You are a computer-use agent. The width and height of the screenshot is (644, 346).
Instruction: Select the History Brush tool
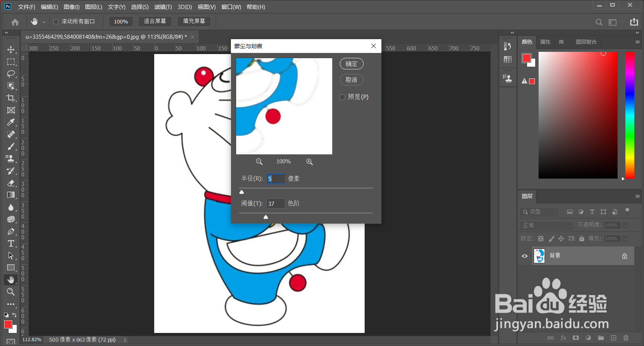click(11, 171)
